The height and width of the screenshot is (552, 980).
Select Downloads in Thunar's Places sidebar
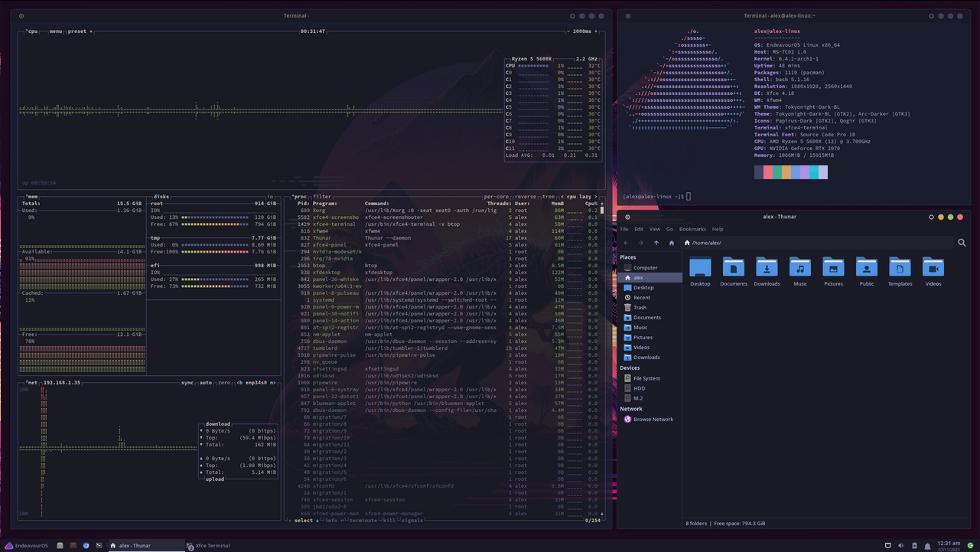650,358
